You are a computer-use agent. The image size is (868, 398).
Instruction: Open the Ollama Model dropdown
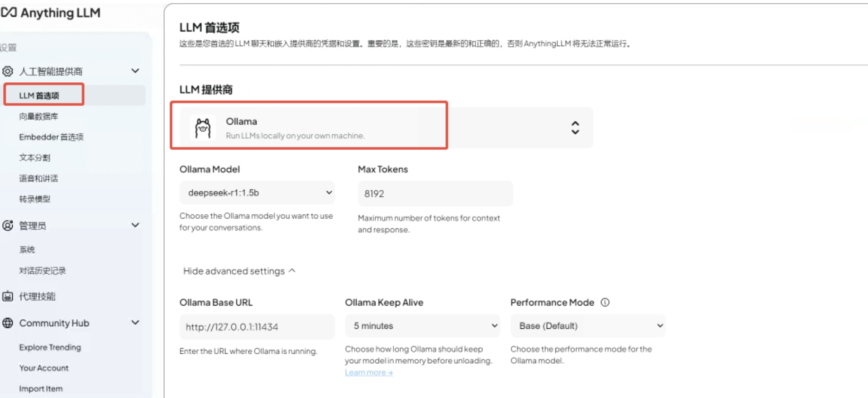click(x=257, y=193)
